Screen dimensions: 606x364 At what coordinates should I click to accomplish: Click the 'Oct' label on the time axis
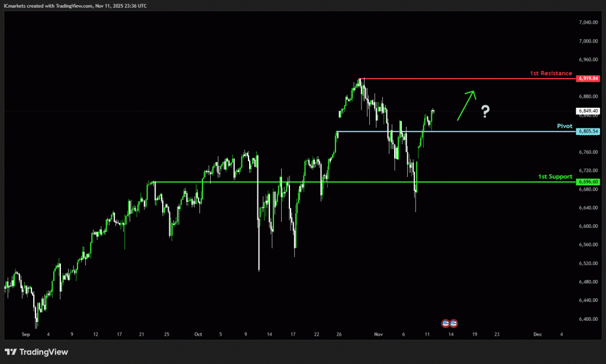(198, 334)
